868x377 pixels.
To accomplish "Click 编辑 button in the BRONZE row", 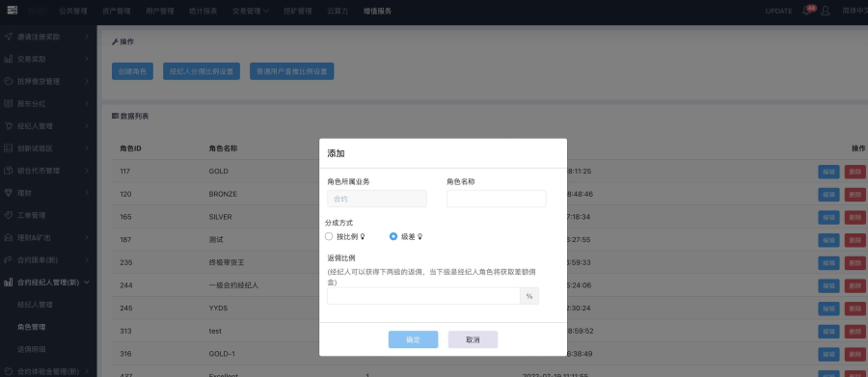I will coord(828,195).
